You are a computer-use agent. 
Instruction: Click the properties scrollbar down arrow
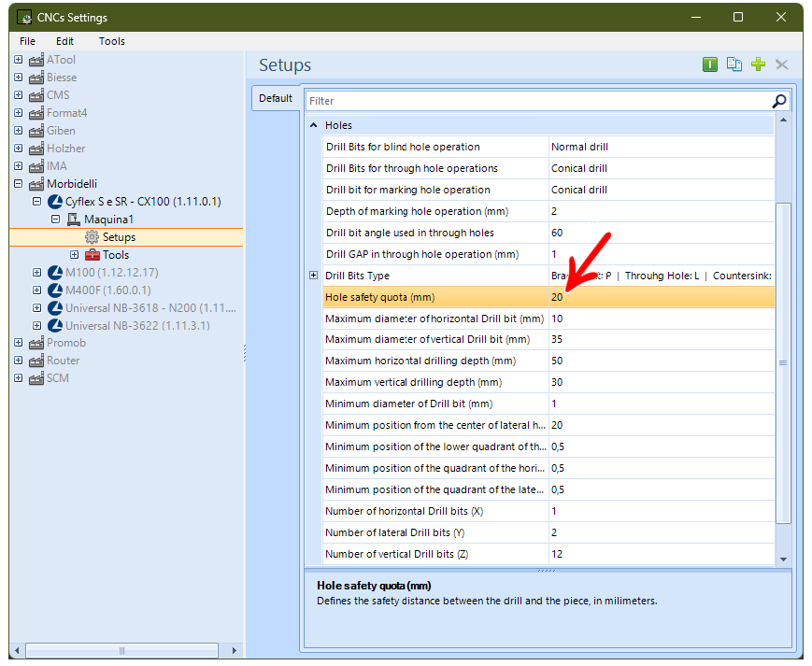(784, 559)
